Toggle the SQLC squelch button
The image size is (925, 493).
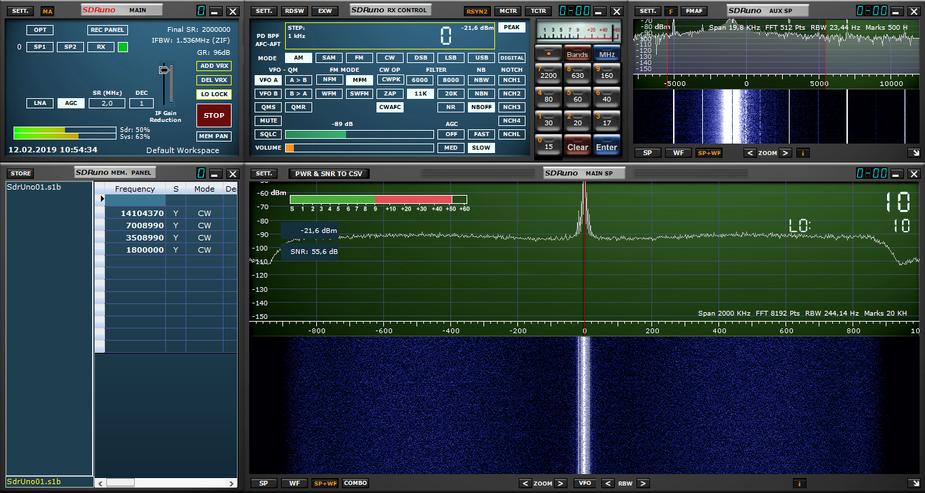point(268,134)
